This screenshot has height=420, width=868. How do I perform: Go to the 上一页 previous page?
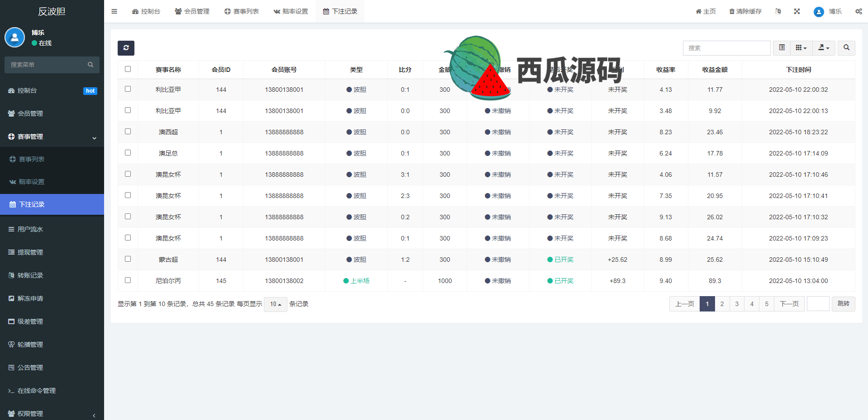coord(685,304)
